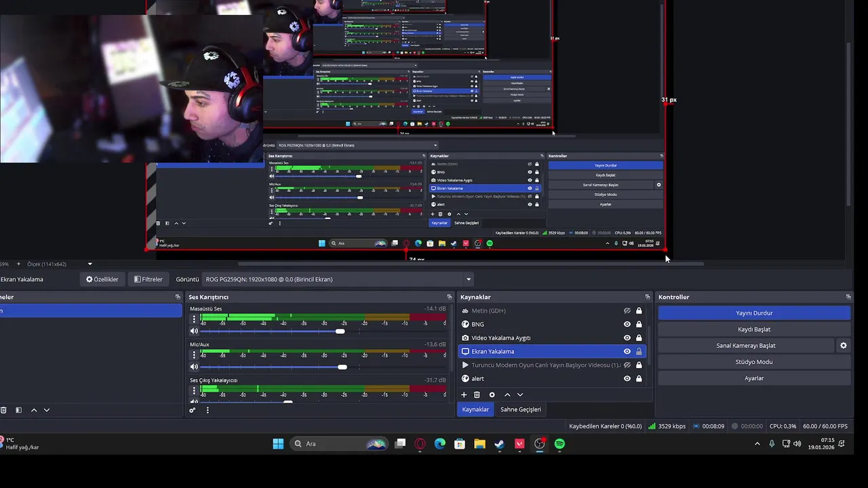The width and height of the screenshot is (868, 488).
Task: Move selected source down in Kaynaklar
Action: click(x=520, y=394)
